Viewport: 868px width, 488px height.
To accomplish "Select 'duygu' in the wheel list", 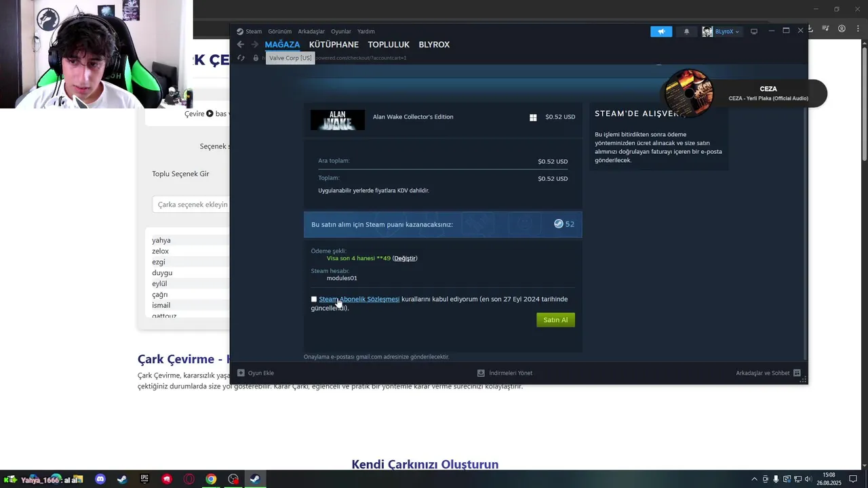I will click(162, 272).
